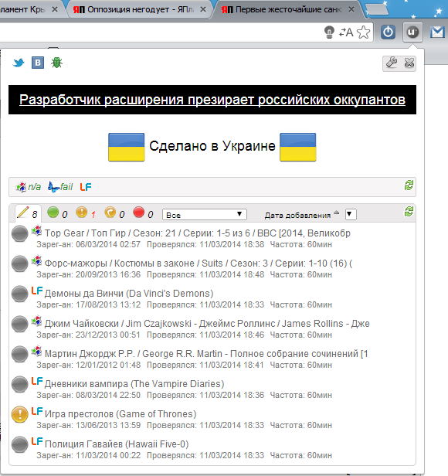Bookmark page with the star icon
The image size is (448, 476).
[363, 32]
